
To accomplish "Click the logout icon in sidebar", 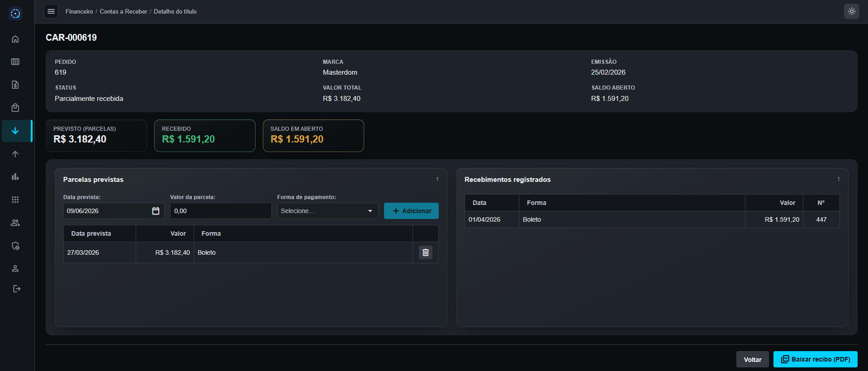I will click(x=17, y=289).
